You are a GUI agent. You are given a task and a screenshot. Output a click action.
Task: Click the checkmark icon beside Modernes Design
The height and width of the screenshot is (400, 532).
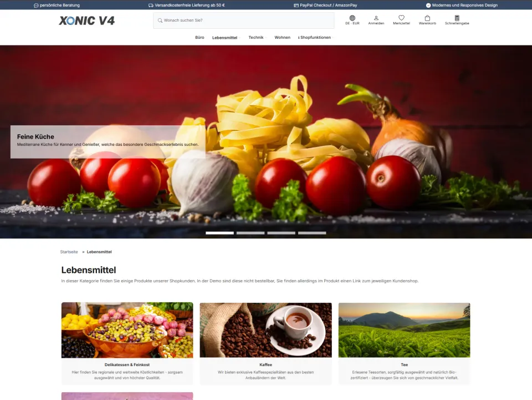point(428,6)
